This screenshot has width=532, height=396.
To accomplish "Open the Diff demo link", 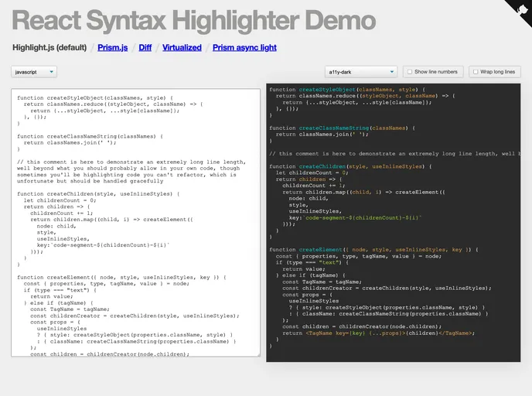I will [x=145, y=48].
